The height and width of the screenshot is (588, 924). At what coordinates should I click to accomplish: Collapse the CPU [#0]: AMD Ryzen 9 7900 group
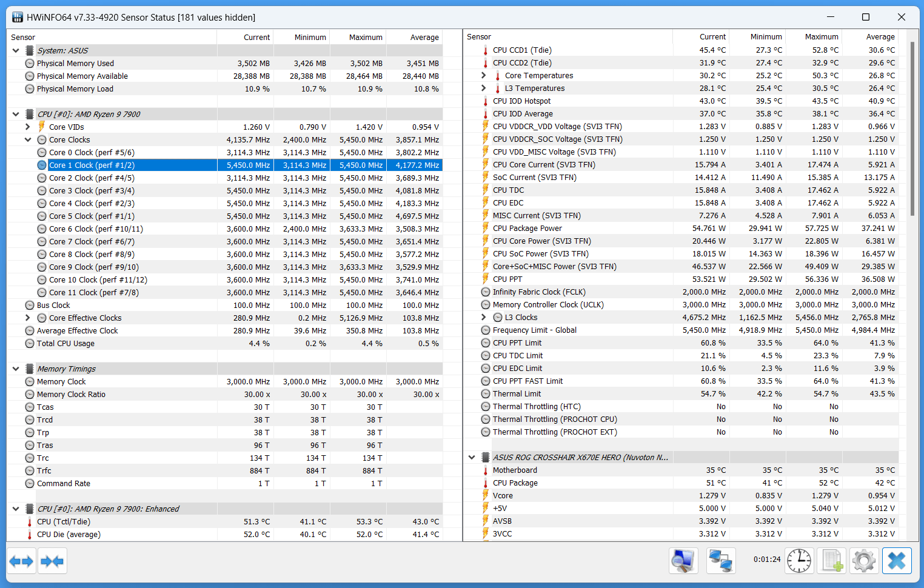click(16, 114)
